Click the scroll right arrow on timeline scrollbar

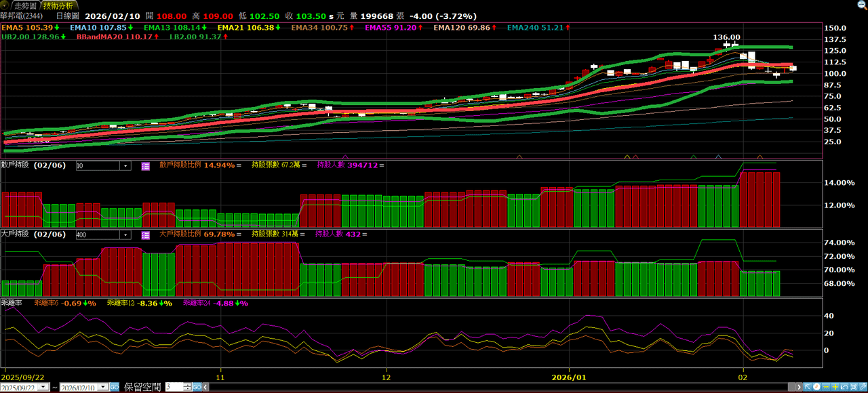pos(799,387)
